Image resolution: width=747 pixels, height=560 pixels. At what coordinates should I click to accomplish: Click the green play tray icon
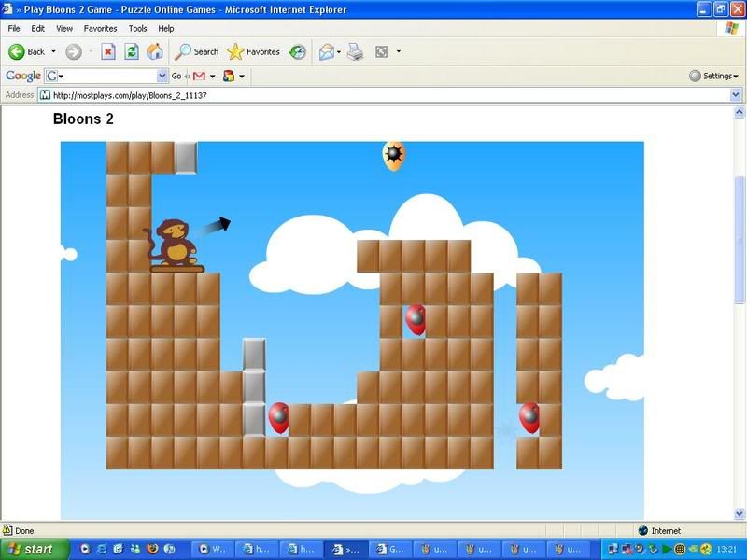tap(668, 550)
